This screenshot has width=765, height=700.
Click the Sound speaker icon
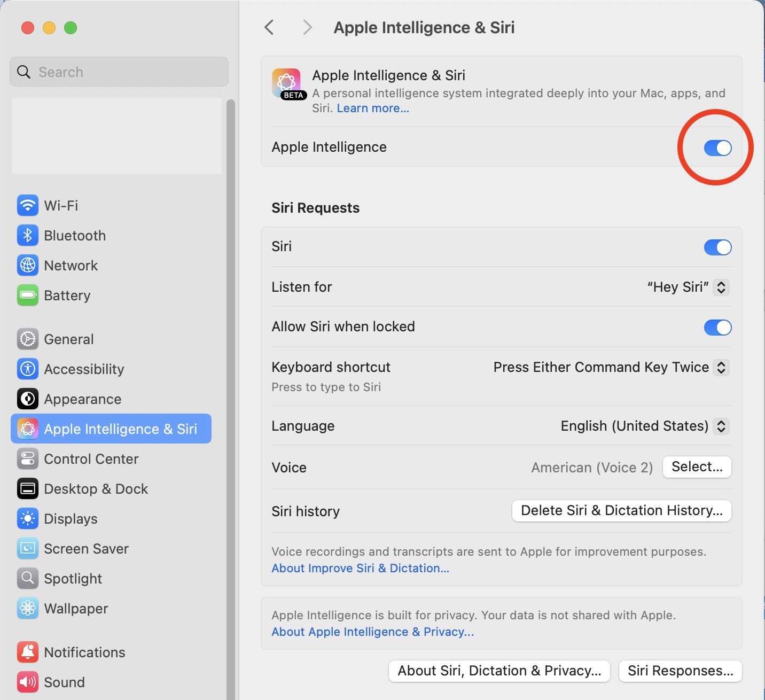[27, 682]
